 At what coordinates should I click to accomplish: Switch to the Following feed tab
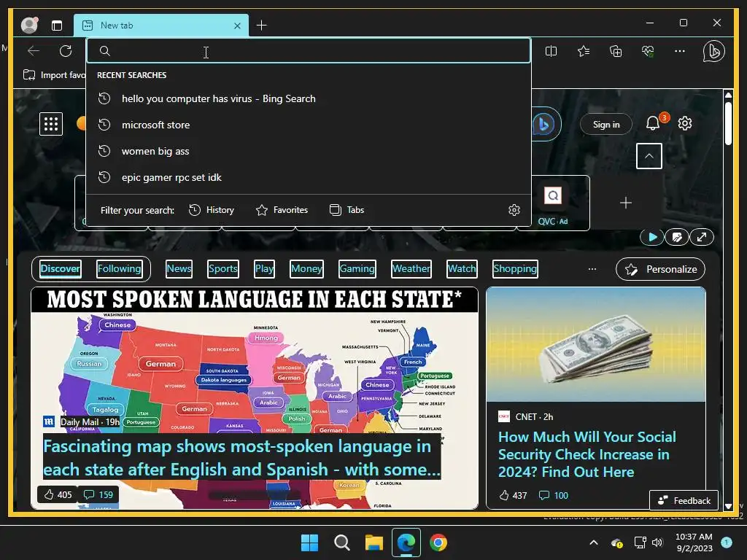[x=119, y=268]
